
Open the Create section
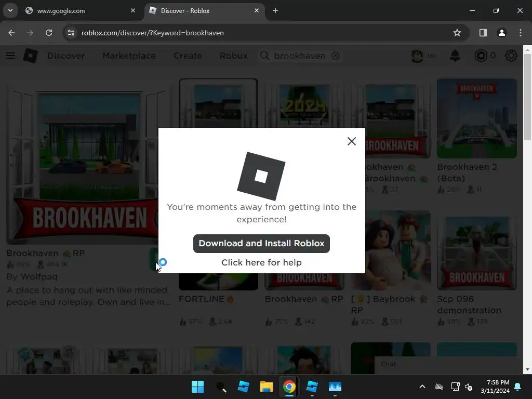[x=188, y=56]
